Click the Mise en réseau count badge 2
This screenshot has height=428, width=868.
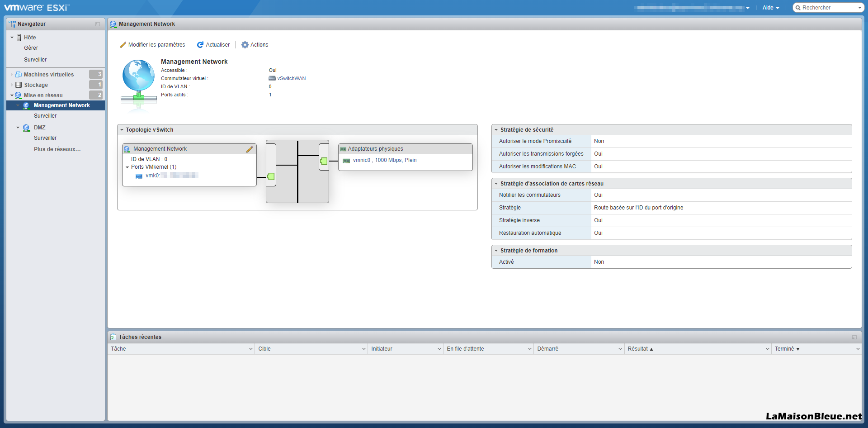(x=96, y=95)
